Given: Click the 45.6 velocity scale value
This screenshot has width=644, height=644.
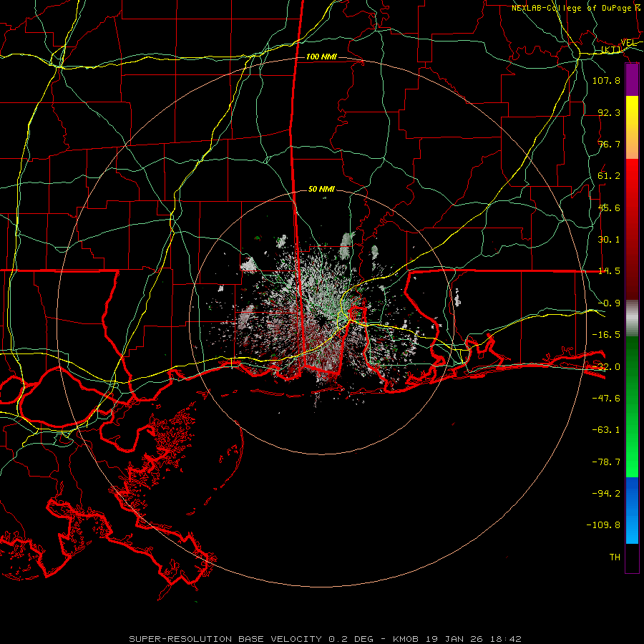Looking at the screenshot, I should 609,208.
